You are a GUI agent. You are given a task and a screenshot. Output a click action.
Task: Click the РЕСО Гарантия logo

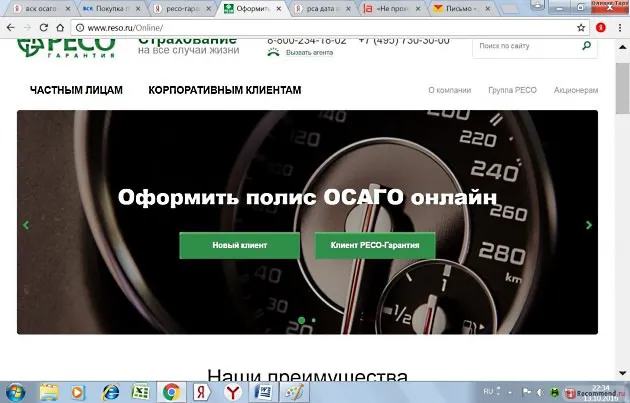pos(66,48)
